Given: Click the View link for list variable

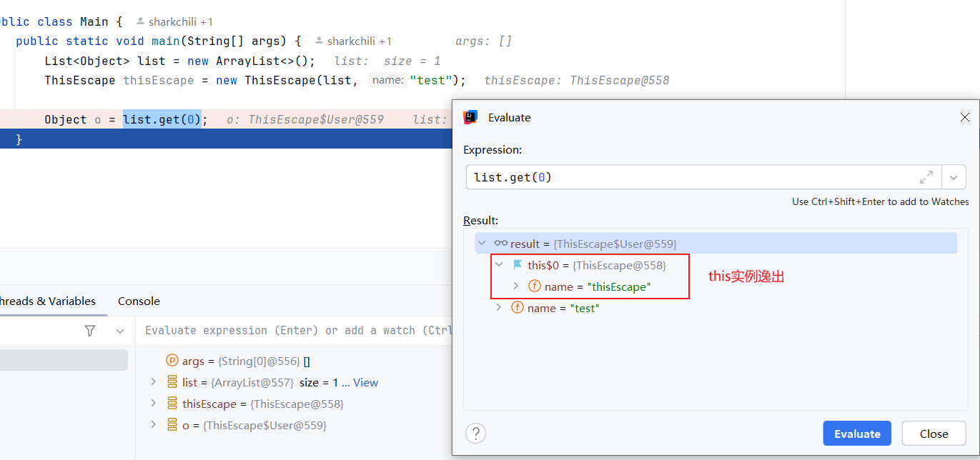Looking at the screenshot, I should pyautogui.click(x=365, y=383).
